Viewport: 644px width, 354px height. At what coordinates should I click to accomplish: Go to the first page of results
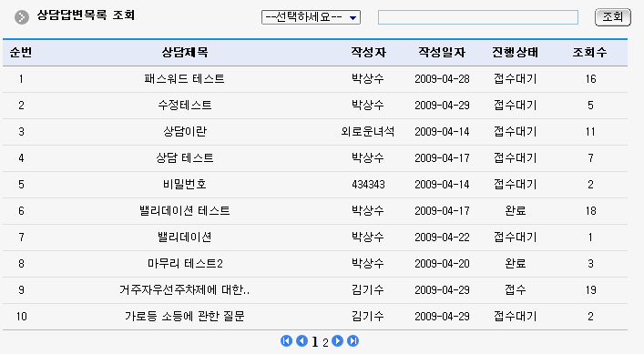[287, 341]
